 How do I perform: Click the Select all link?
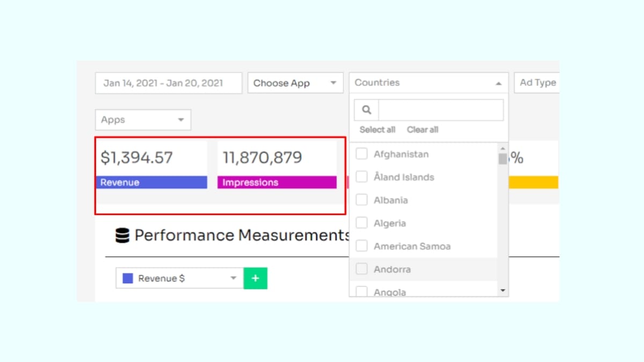click(x=377, y=130)
